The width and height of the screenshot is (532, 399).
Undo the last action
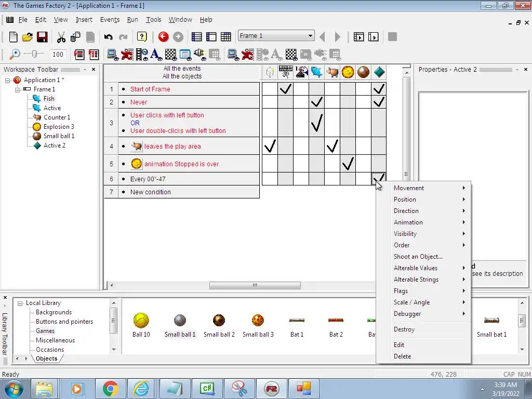point(108,37)
